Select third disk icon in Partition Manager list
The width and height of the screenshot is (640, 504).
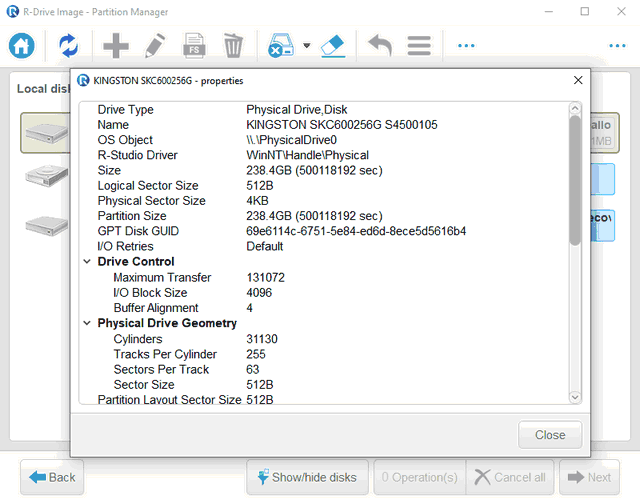(x=46, y=226)
